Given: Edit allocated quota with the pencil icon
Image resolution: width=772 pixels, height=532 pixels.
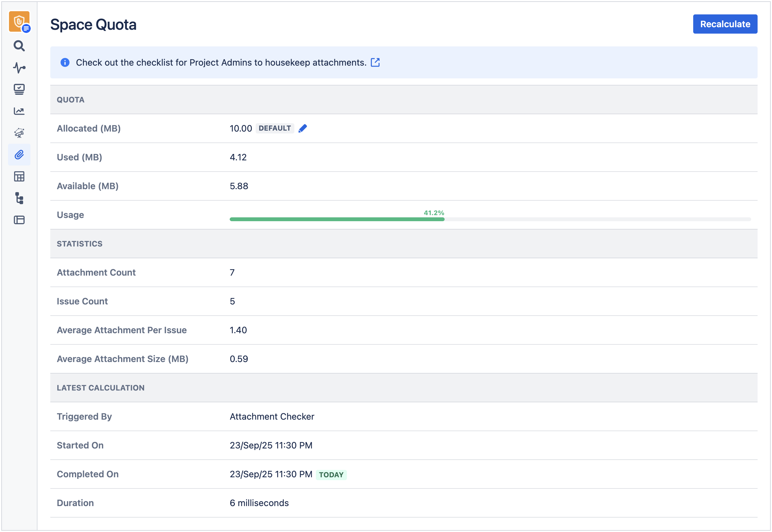Looking at the screenshot, I should [x=302, y=128].
